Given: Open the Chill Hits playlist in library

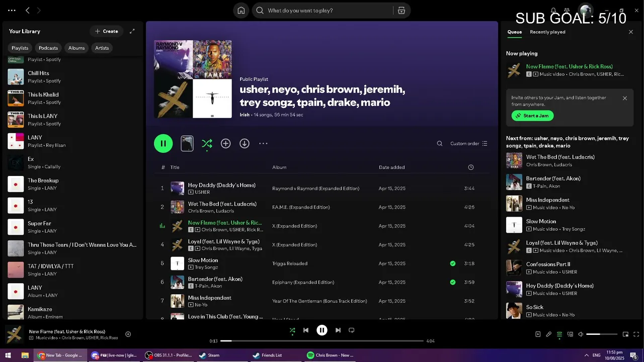Looking at the screenshot, I should click(73, 76).
